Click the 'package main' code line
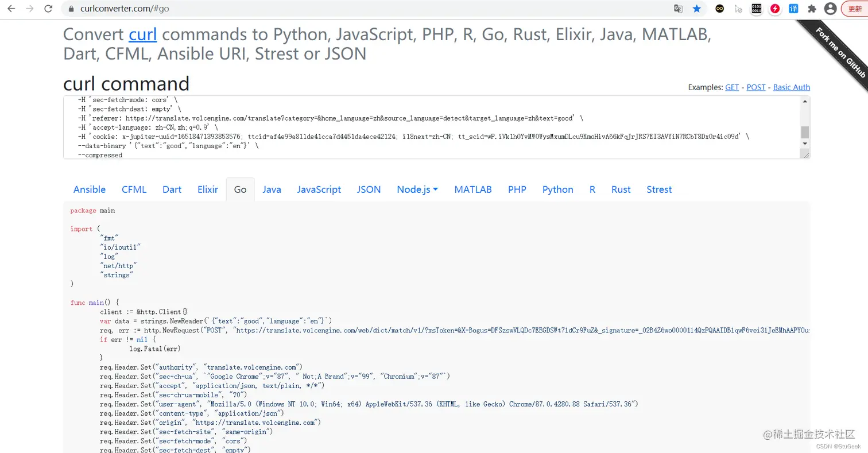The width and height of the screenshot is (868, 453). 92,211
